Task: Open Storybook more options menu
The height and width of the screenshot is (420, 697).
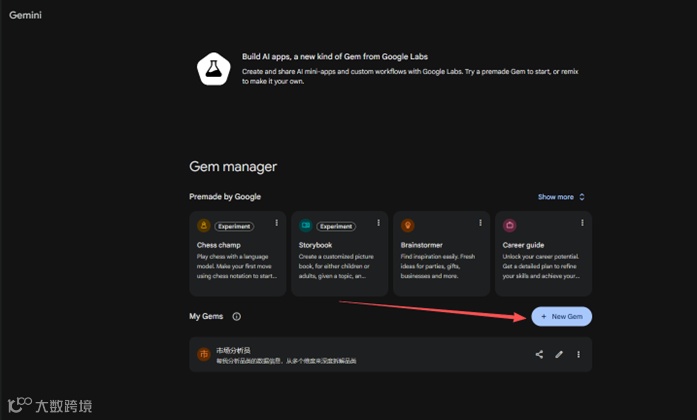Action: (378, 223)
